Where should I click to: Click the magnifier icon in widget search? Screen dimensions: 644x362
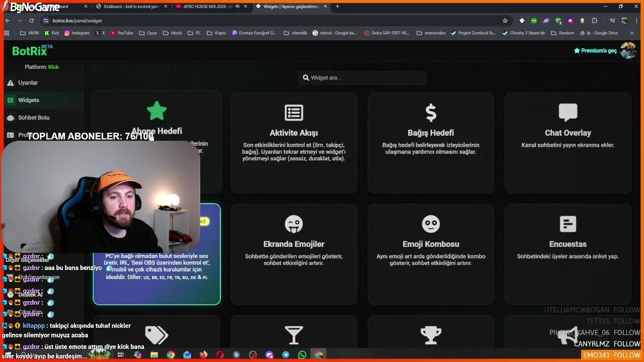(306, 77)
